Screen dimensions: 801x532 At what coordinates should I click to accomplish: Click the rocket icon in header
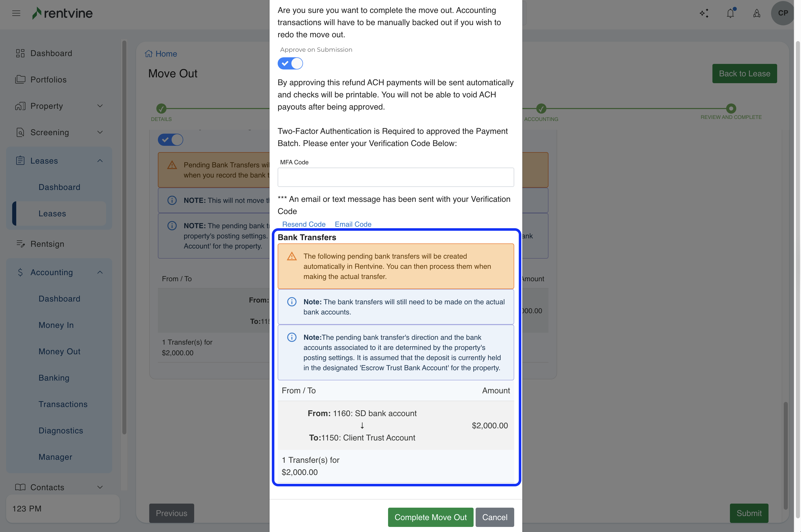[757, 13]
